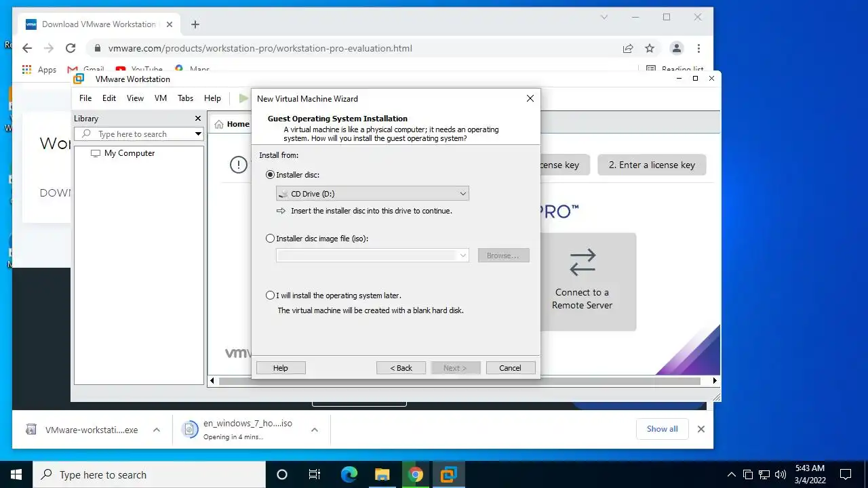
Task: Expand options for en_windows_7 iso download
Action: [x=315, y=430]
